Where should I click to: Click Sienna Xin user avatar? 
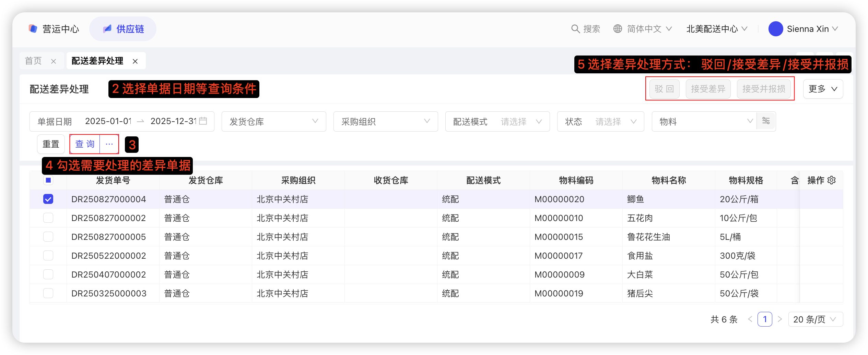775,29
